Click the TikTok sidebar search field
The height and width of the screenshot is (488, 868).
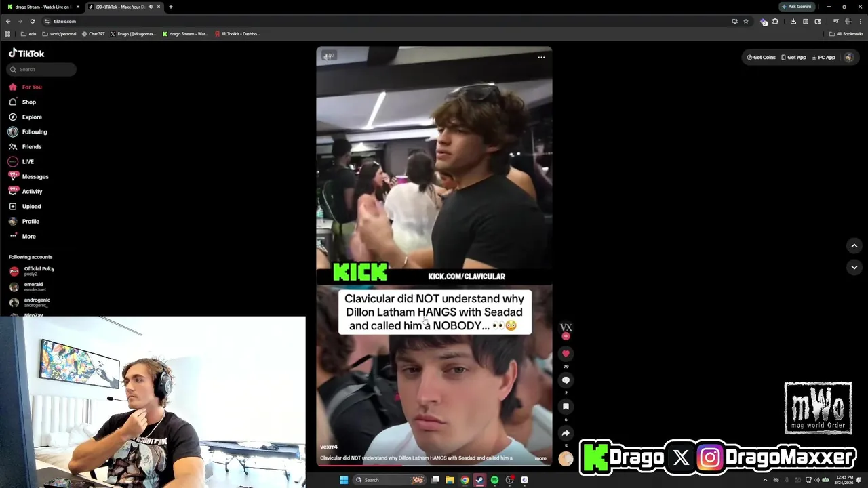[x=42, y=69]
